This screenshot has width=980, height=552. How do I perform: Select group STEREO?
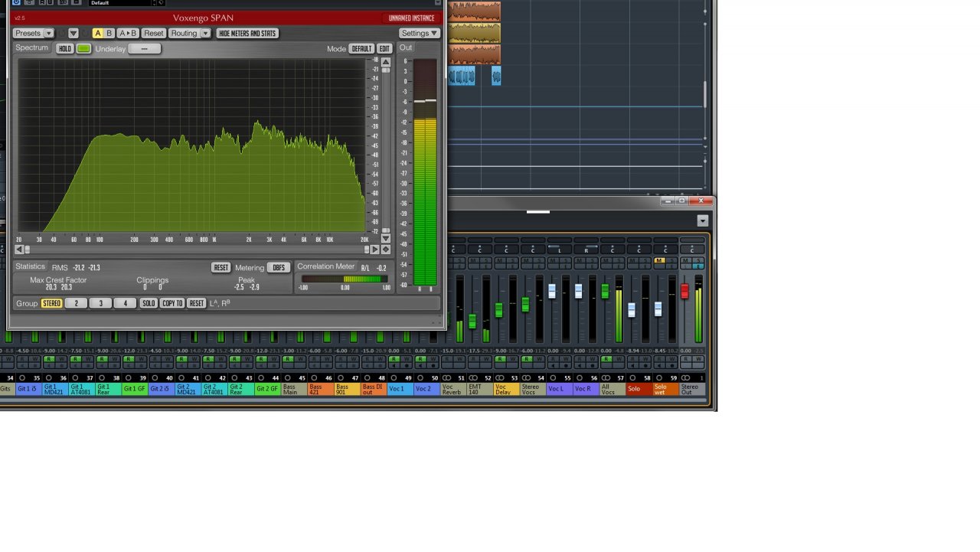51,304
